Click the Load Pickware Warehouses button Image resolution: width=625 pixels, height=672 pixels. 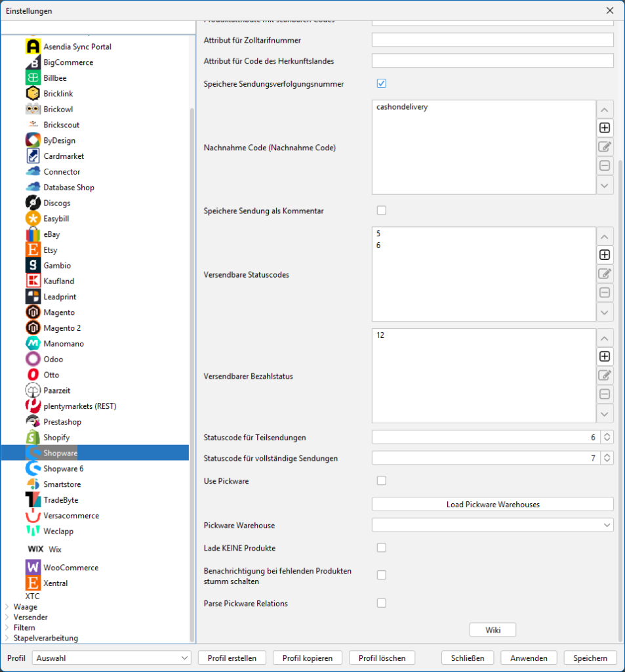[493, 504]
